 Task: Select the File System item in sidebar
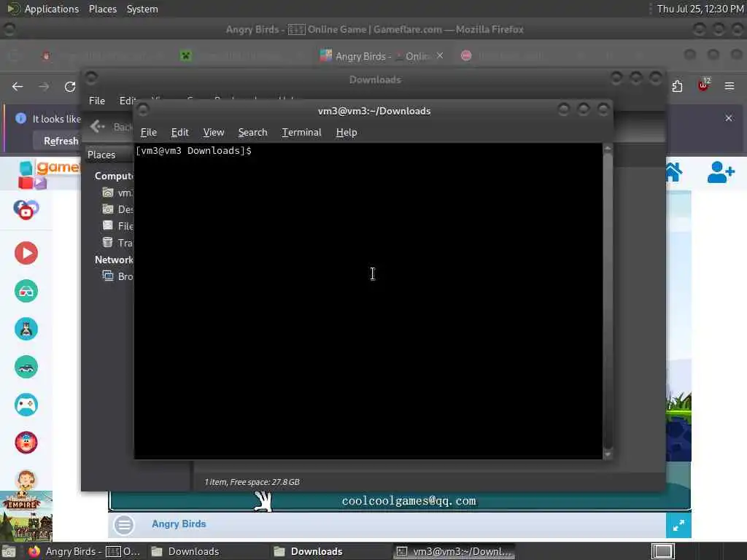click(117, 226)
